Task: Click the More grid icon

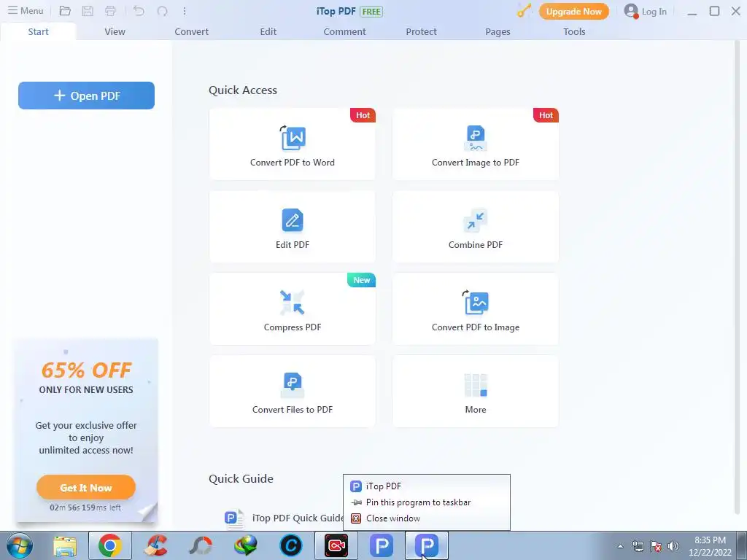Action: (x=476, y=385)
